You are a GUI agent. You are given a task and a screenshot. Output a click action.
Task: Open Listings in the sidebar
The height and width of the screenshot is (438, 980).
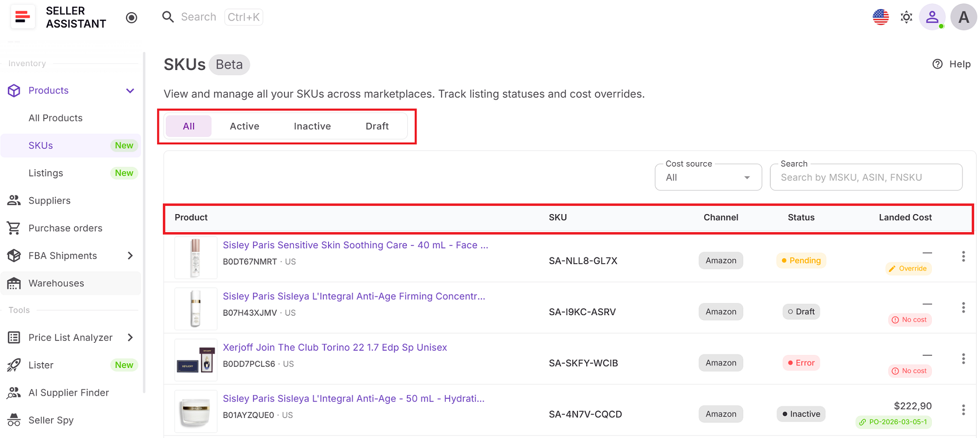coord(46,173)
